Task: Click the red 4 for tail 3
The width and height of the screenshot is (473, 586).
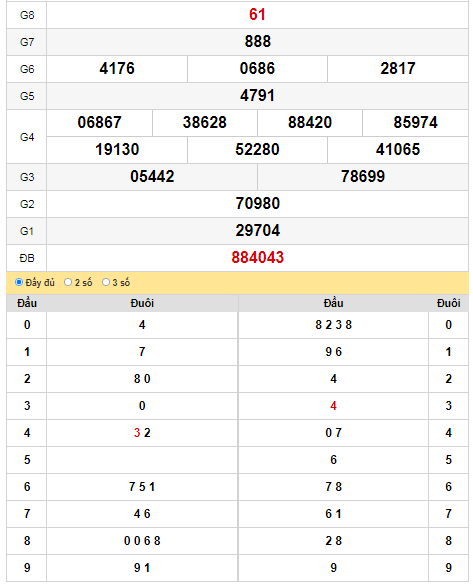Action: [334, 406]
